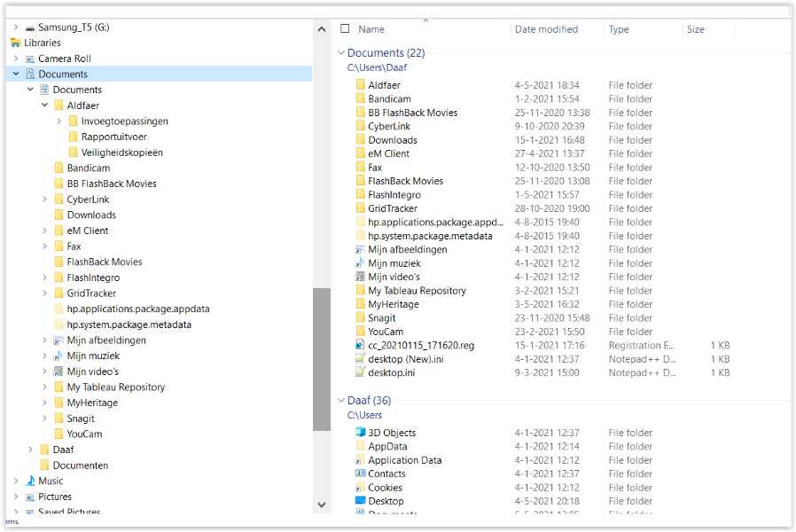Collapse the Documents (22) group
This screenshot has height=532, width=796.
(341, 53)
